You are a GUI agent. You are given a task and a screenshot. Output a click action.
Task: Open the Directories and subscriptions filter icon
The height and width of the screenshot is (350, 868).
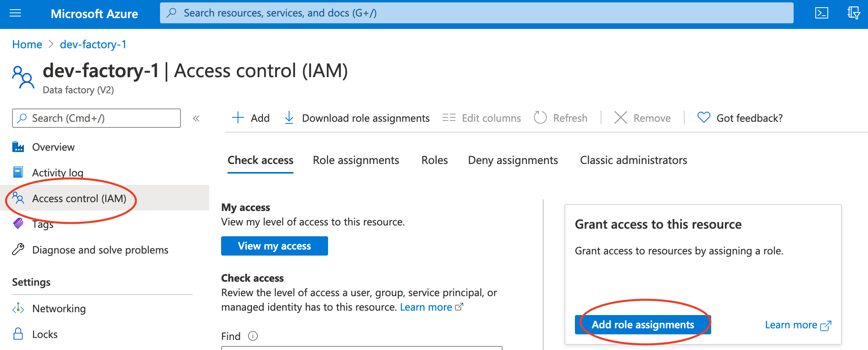(x=853, y=13)
